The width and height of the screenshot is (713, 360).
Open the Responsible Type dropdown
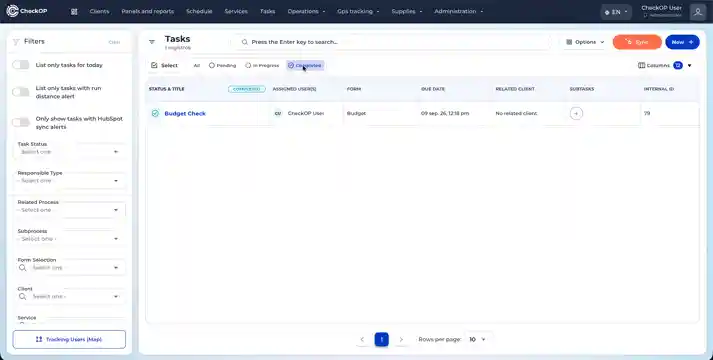coord(69,181)
